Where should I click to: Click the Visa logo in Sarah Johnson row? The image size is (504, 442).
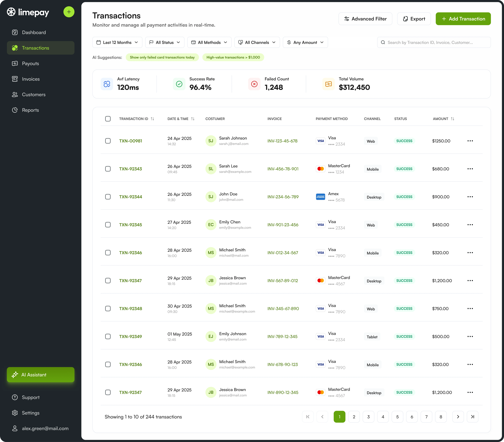tap(321, 141)
